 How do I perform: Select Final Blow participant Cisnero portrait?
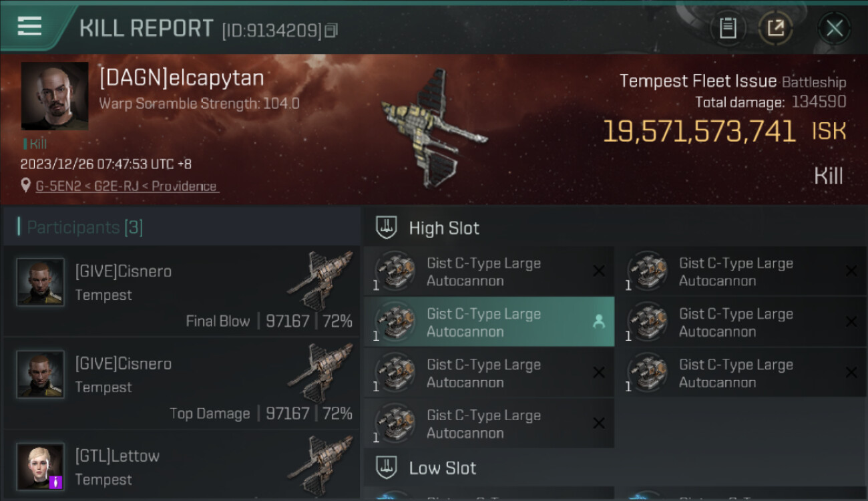click(x=40, y=283)
